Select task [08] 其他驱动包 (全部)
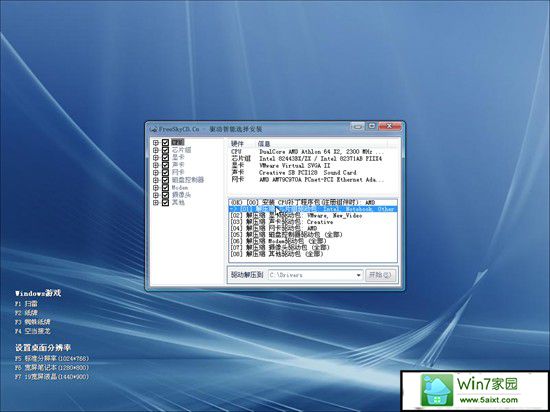550x412 pixels. point(313,254)
